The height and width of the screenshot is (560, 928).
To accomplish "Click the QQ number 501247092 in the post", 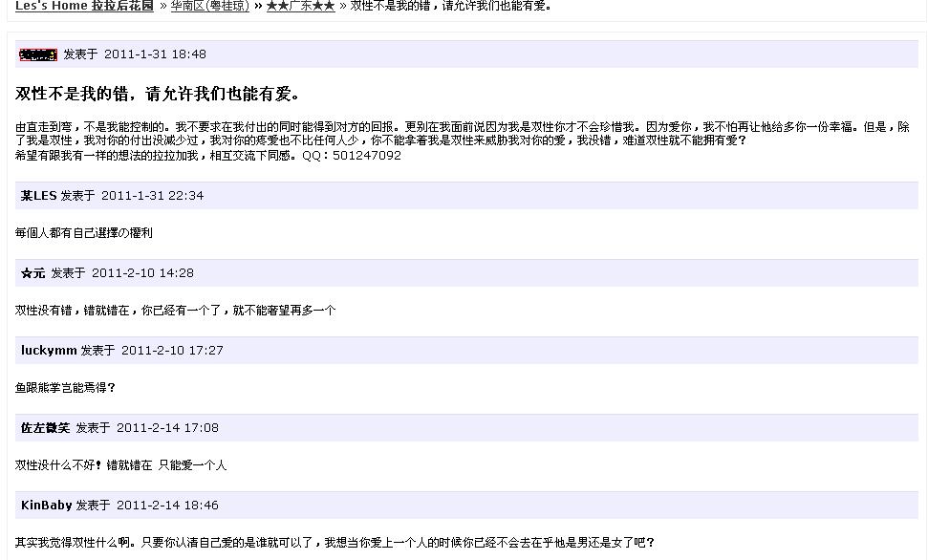I will pyautogui.click(x=366, y=155).
